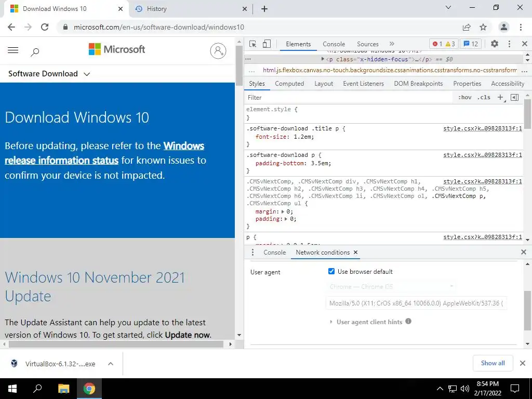Select the Elements DevTools tab
Screen dimensions: 532x399
[x=298, y=44]
